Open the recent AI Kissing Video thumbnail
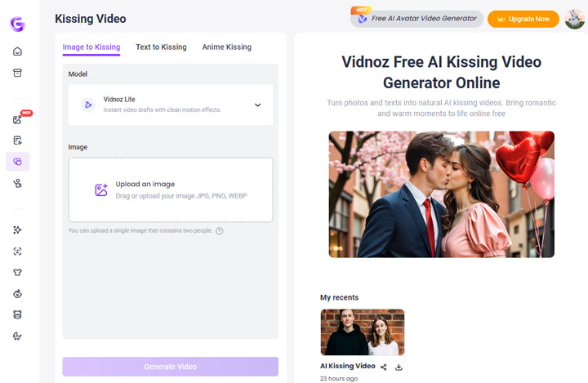588x383 pixels. [x=363, y=332]
